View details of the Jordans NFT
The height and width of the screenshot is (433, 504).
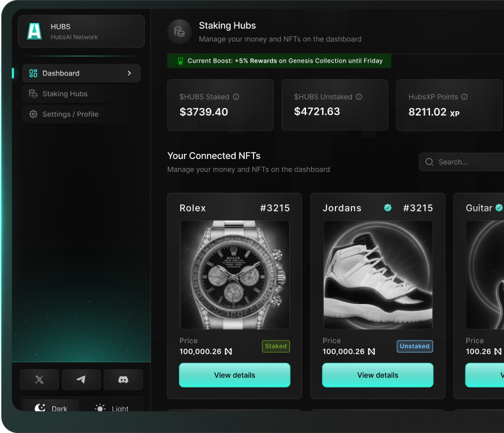(378, 375)
